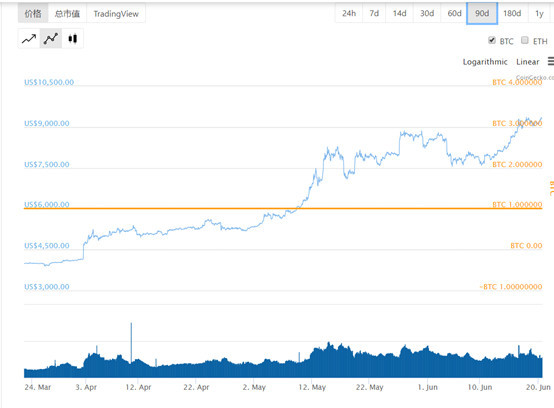
Task: Open the chart hamburger menu icon
Action: [550, 61]
